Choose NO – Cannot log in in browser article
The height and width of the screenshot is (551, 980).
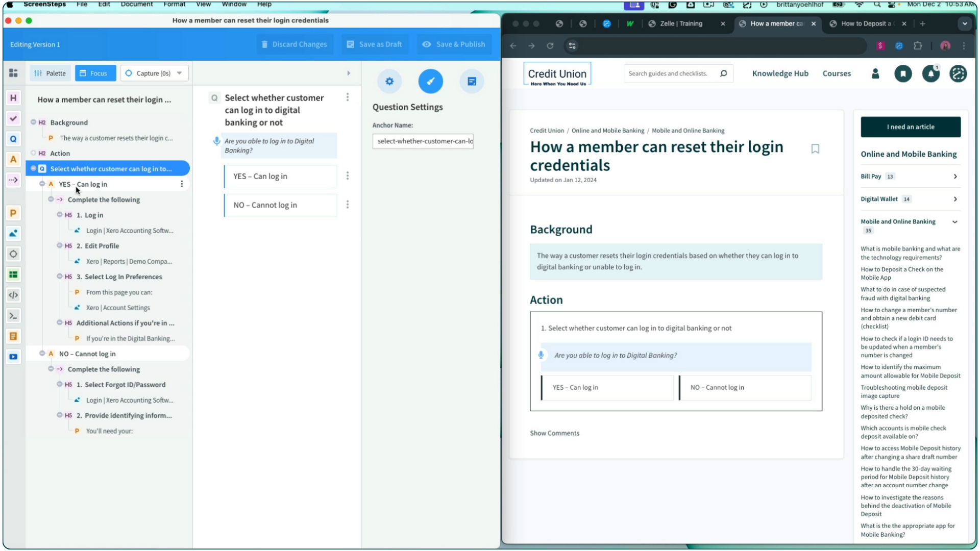745,388
